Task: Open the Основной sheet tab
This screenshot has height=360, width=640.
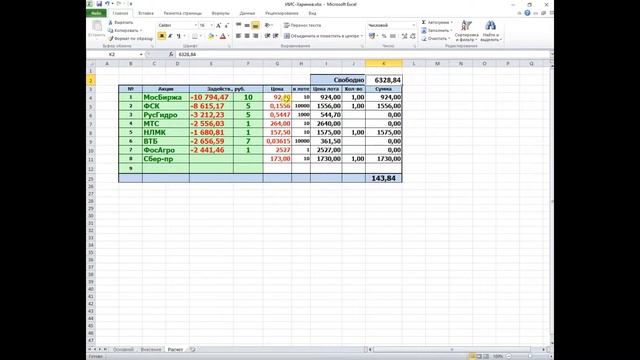Action: tap(123, 349)
